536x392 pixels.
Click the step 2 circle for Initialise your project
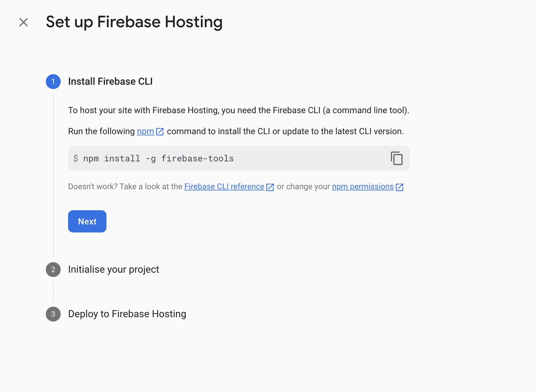(53, 270)
